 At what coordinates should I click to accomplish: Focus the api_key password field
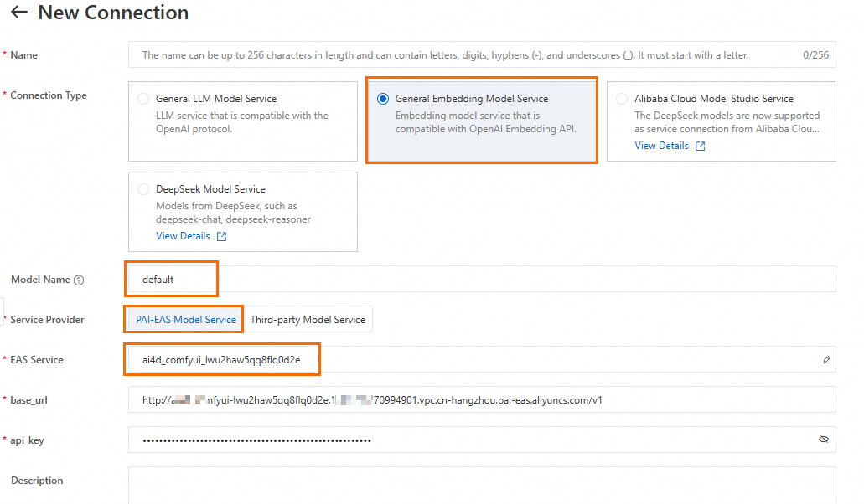(469, 440)
